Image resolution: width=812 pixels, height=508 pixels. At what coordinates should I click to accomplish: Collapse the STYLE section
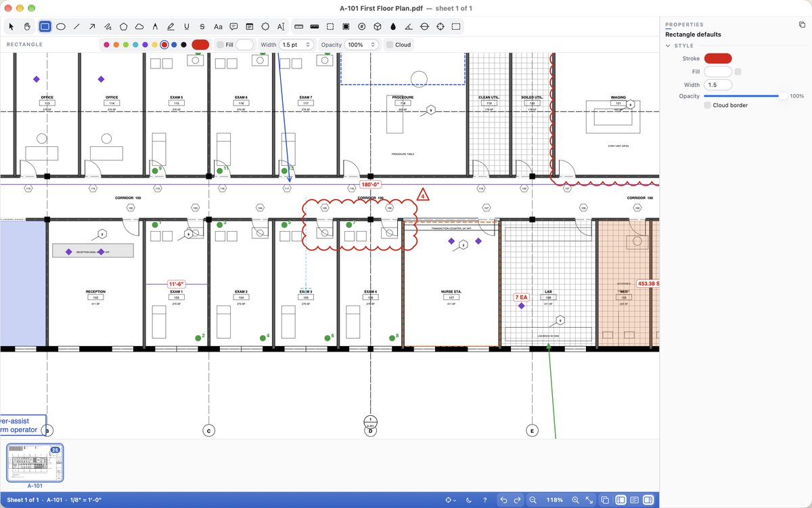(669, 46)
